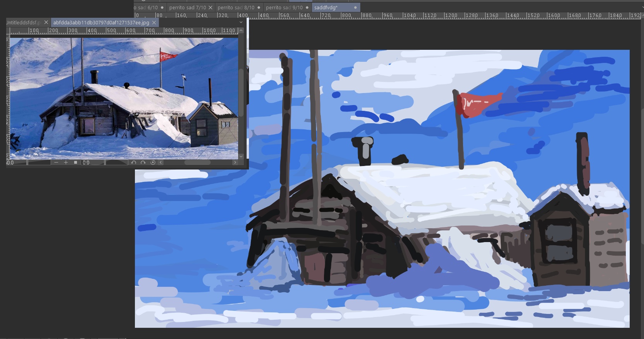The height and width of the screenshot is (339, 644).
Task: Zoom in with the plus button in reference window
Action: tap(66, 163)
